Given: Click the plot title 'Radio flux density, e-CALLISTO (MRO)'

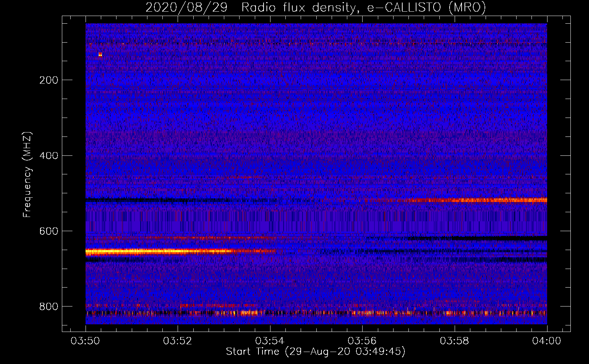Looking at the screenshot, I should point(363,7).
